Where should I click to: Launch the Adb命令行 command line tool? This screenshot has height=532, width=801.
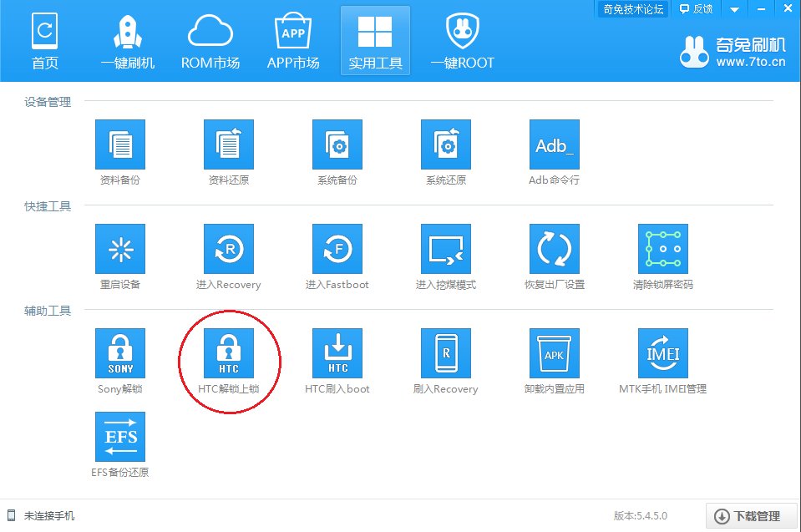555,144
